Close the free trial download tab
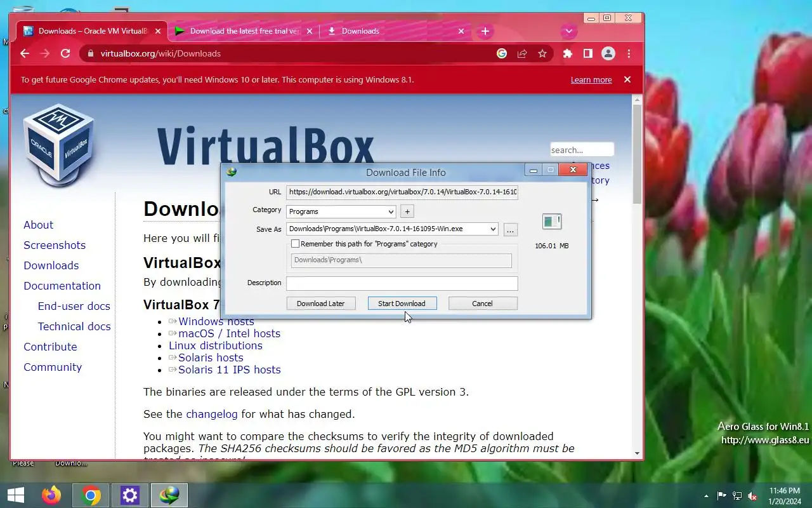 pos(310,31)
